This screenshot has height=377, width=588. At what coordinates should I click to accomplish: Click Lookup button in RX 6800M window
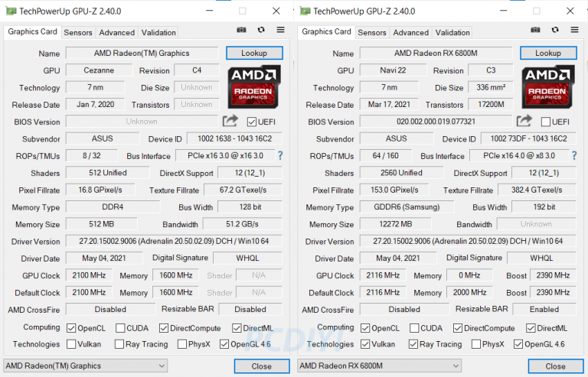[548, 54]
